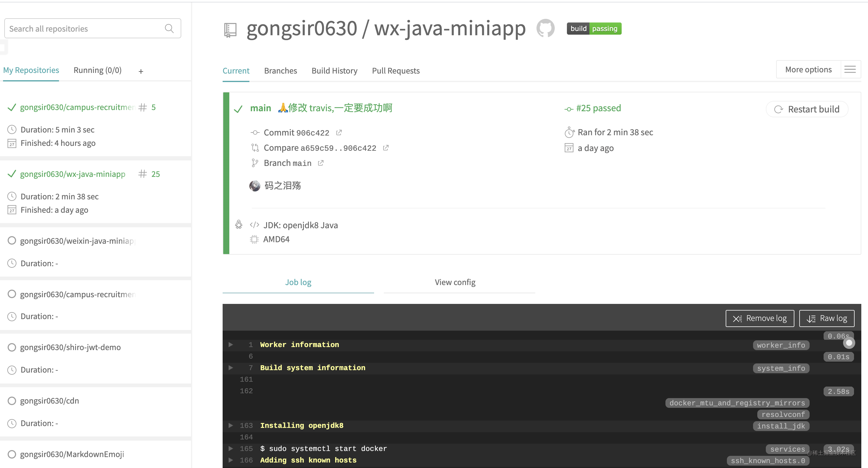
Task: Focus the Search all repositories field
Action: click(x=84, y=29)
